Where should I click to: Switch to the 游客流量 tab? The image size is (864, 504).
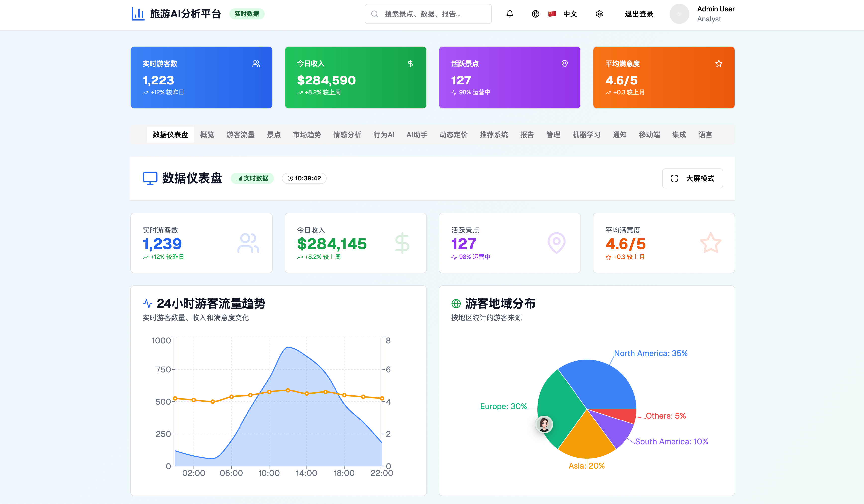(x=240, y=135)
